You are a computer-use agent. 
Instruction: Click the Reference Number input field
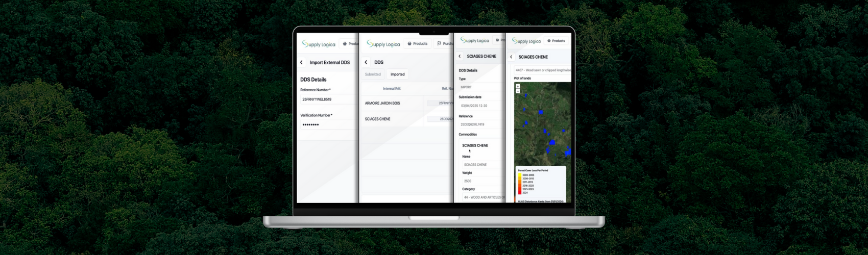coord(327,99)
